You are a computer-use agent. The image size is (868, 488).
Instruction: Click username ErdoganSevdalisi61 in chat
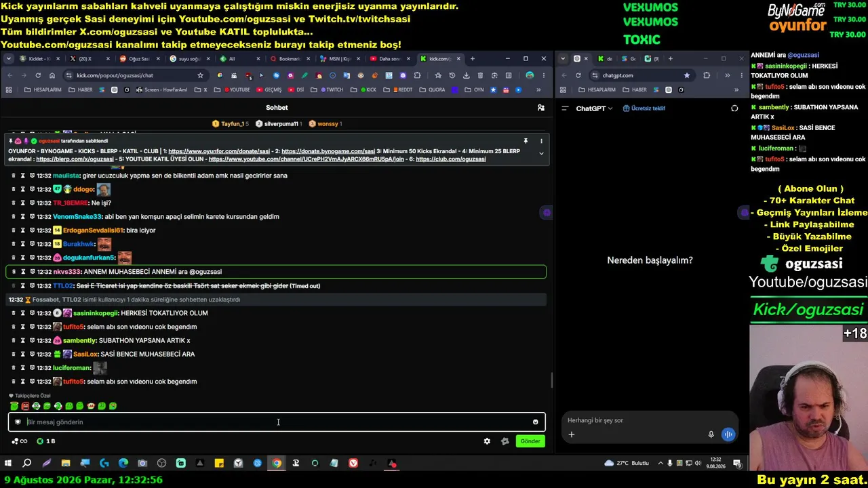point(93,230)
